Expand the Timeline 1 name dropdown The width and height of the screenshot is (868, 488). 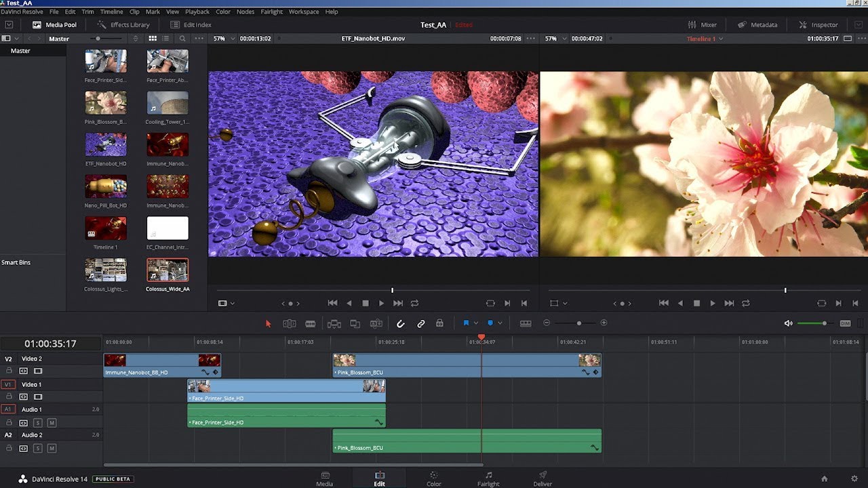point(721,39)
